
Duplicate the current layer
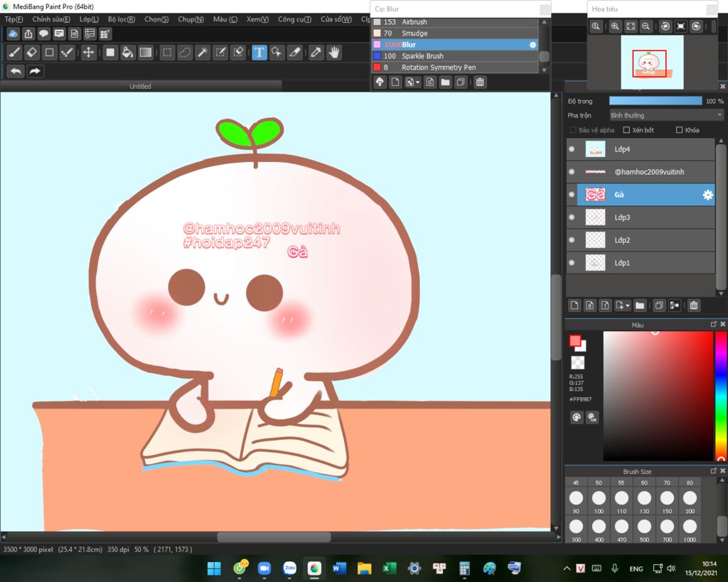click(659, 306)
